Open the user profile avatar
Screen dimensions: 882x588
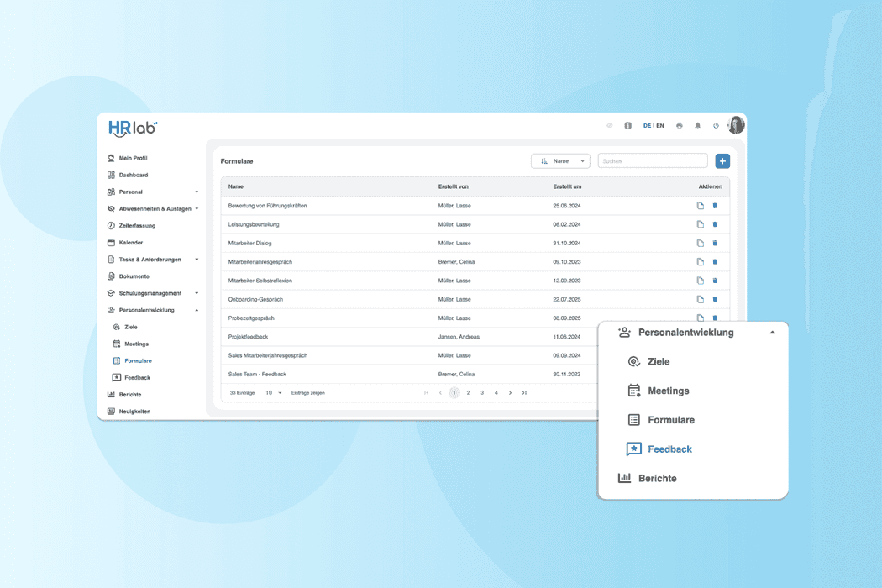736,125
